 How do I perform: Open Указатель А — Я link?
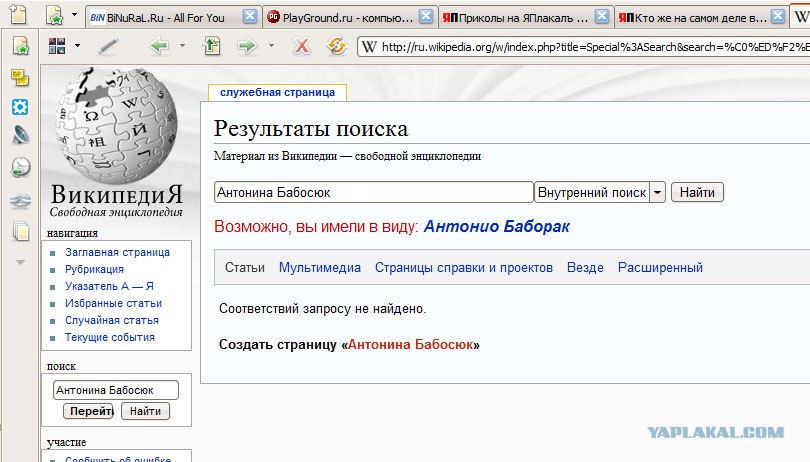(110, 286)
